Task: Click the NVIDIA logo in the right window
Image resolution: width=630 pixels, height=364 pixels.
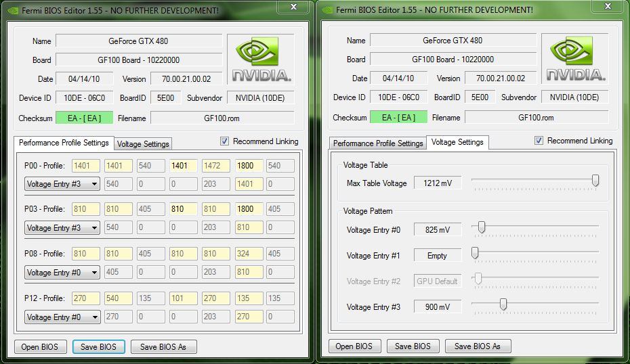Action: point(575,59)
